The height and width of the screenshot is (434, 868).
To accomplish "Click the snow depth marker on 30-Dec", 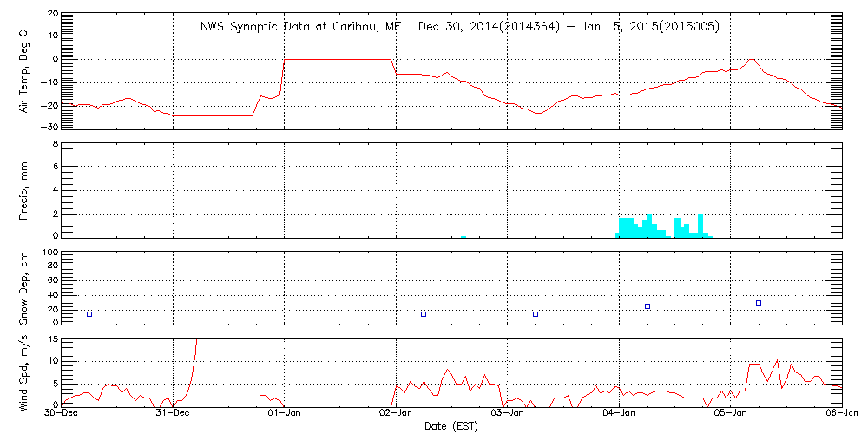I will [89, 314].
